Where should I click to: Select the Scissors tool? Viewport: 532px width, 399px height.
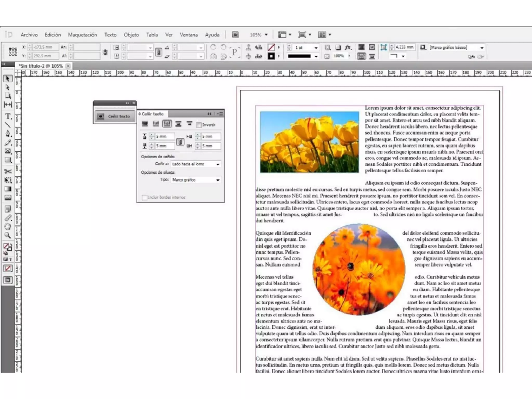8,171
